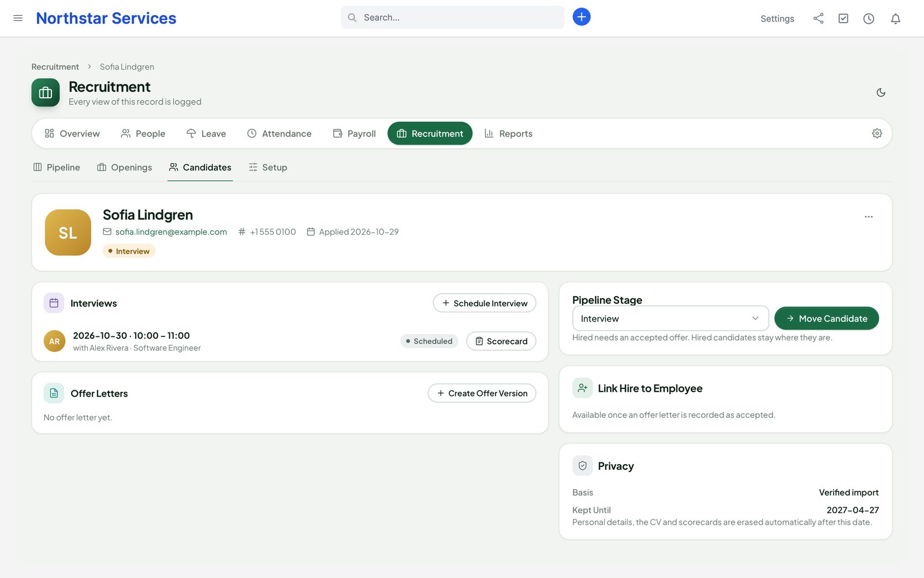Click the green Recruitment briefcase icon
The width and height of the screenshot is (924, 578).
pyautogui.click(x=46, y=92)
